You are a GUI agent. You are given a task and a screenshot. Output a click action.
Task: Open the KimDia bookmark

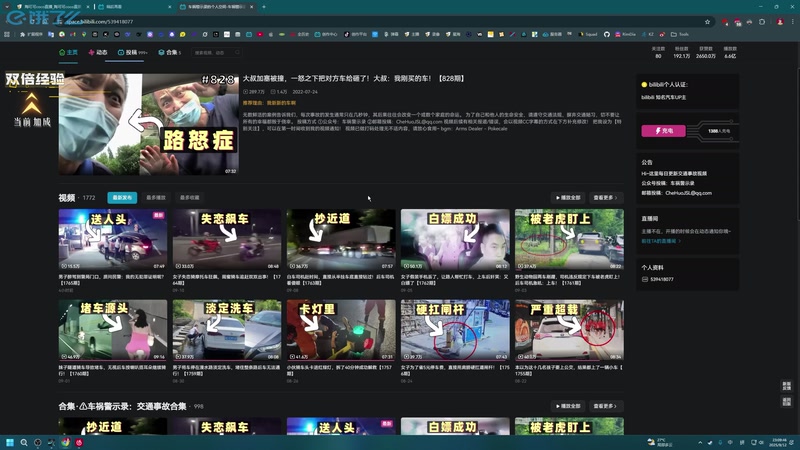[x=625, y=35]
